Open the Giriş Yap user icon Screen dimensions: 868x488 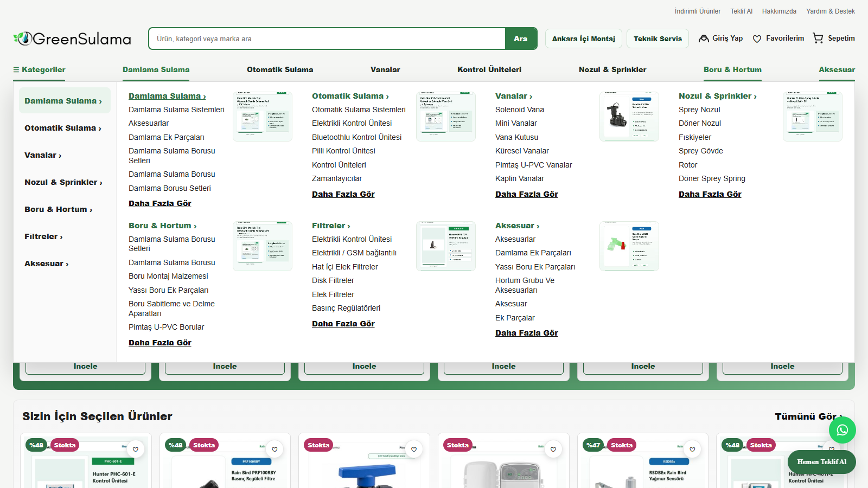(704, 38)
